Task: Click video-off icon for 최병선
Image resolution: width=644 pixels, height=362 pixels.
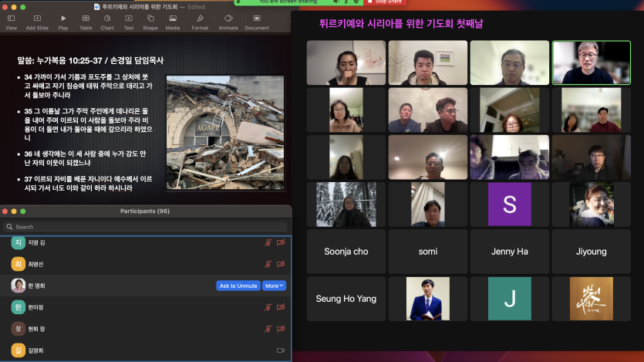Action: (281, 264)
